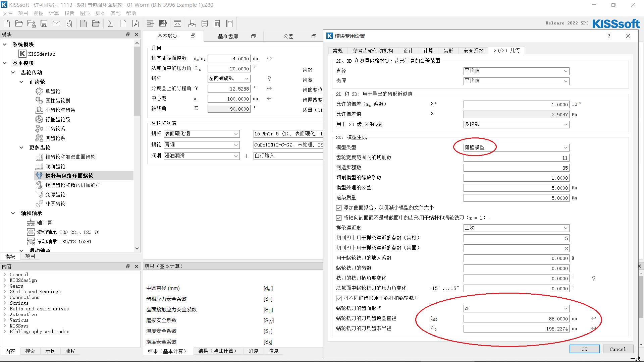Toggle 将轴向剖面 checkbox for worm cutter
This screenshot has width=644, height=362.
[x=339, y=218]
